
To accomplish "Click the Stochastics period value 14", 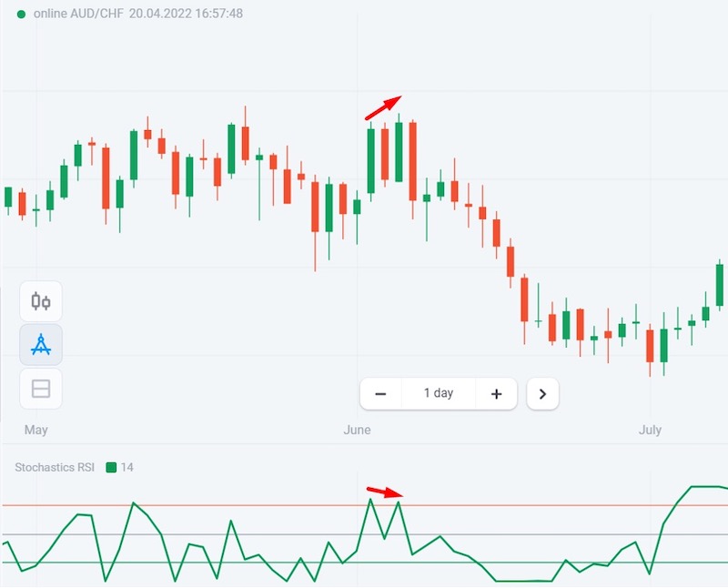I will [x=127, y=467].
